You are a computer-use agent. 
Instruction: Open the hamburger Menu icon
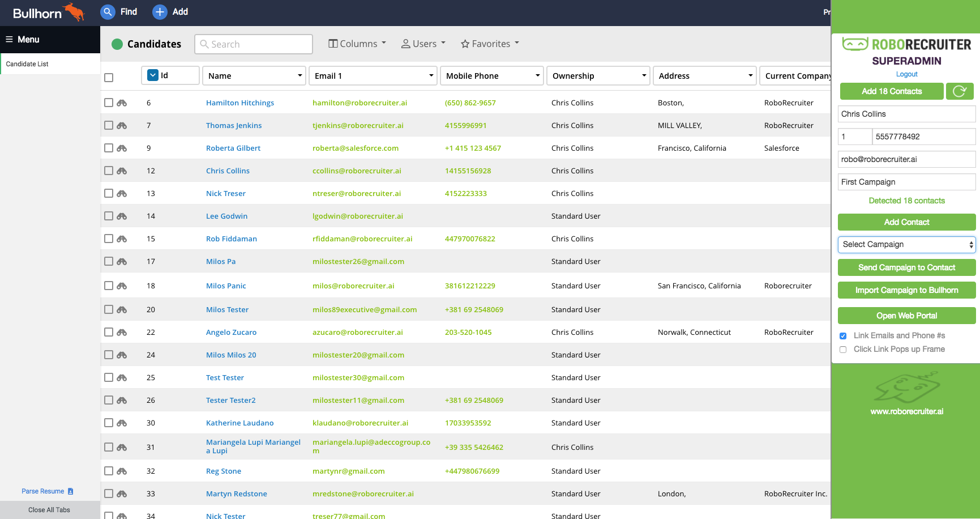(x=9, y=40)
